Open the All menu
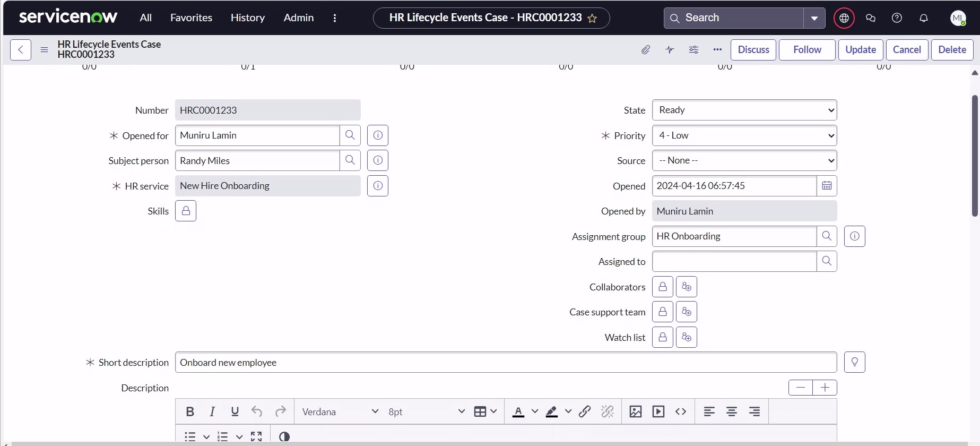Screen dimensions: 980x446 [146, 18]
